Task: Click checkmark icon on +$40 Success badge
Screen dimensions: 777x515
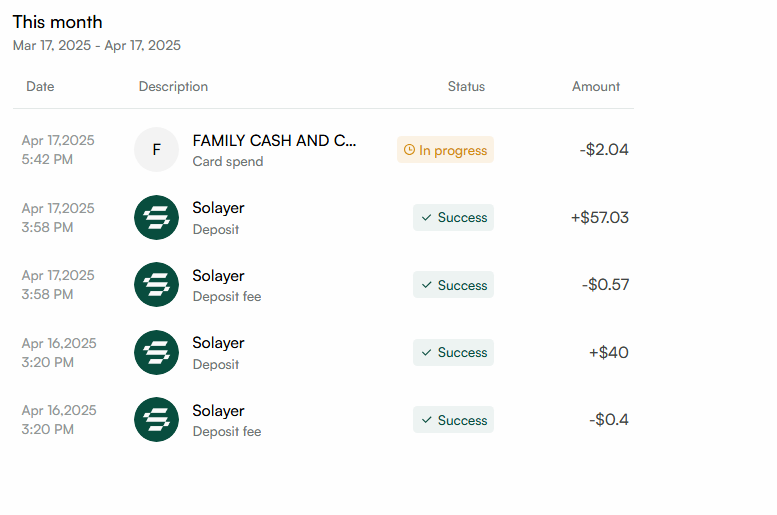Action: point(427,352)
